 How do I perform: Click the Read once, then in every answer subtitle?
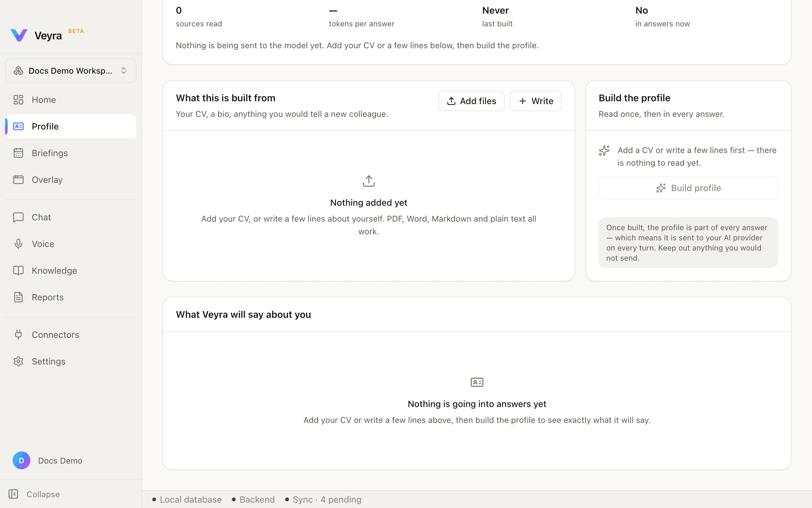pos(662,114)
